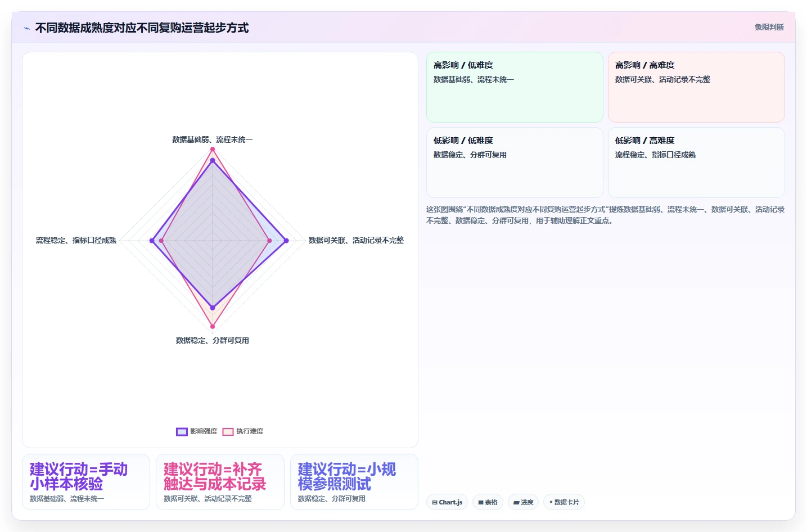Image resolution: width=807 pixels, height=532 pixels.
Task: Open the 高影响 / 低难度 quadrant card
Action: click(515, 87)
